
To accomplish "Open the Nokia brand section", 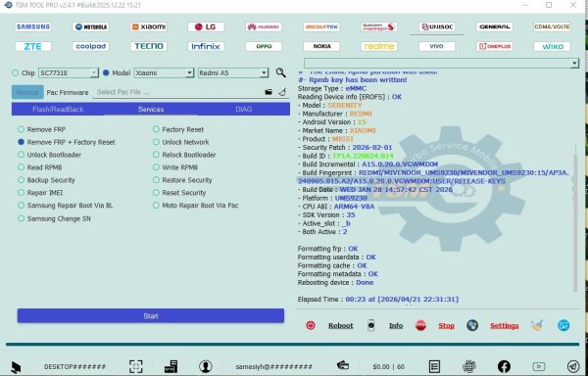I will pos(321,46).
